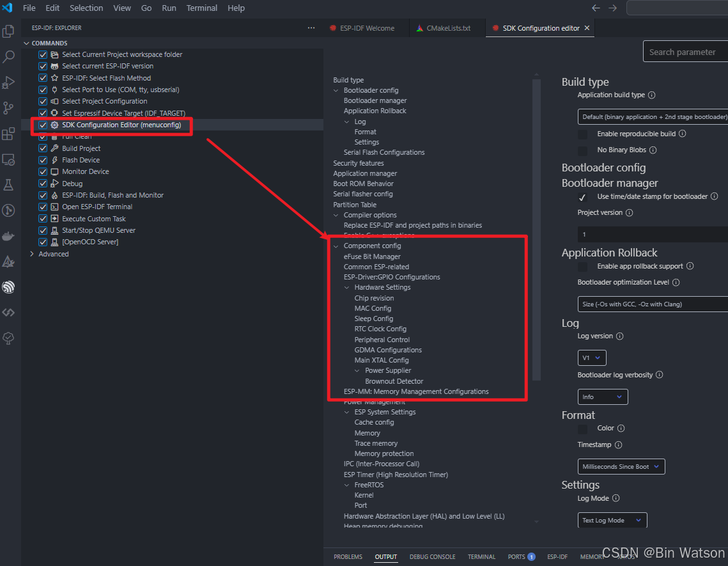
Task: Open Log Mode Text Log Mode dropdown
Action: tap(612, 521)
